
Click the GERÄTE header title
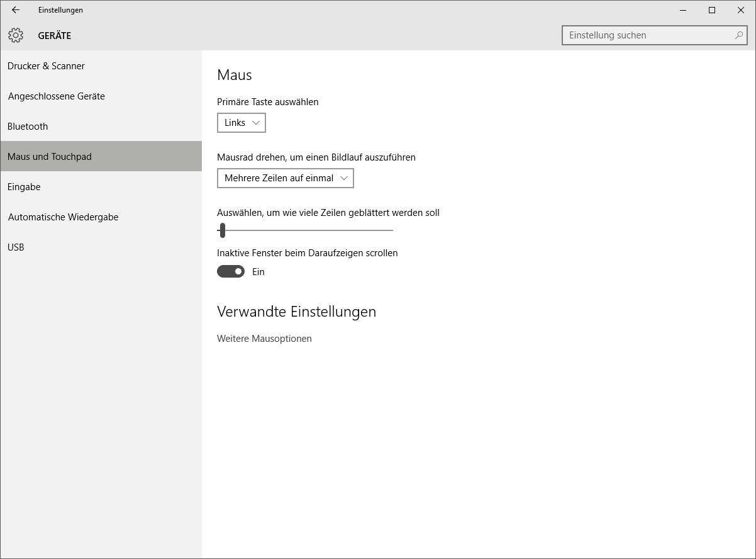pos(55,36)
